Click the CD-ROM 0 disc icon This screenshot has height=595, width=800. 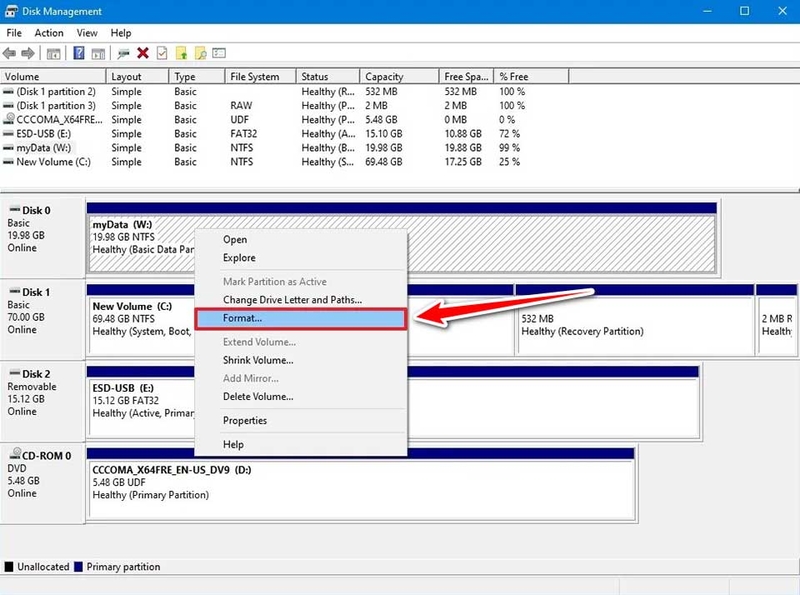click(x=15, y=454)
